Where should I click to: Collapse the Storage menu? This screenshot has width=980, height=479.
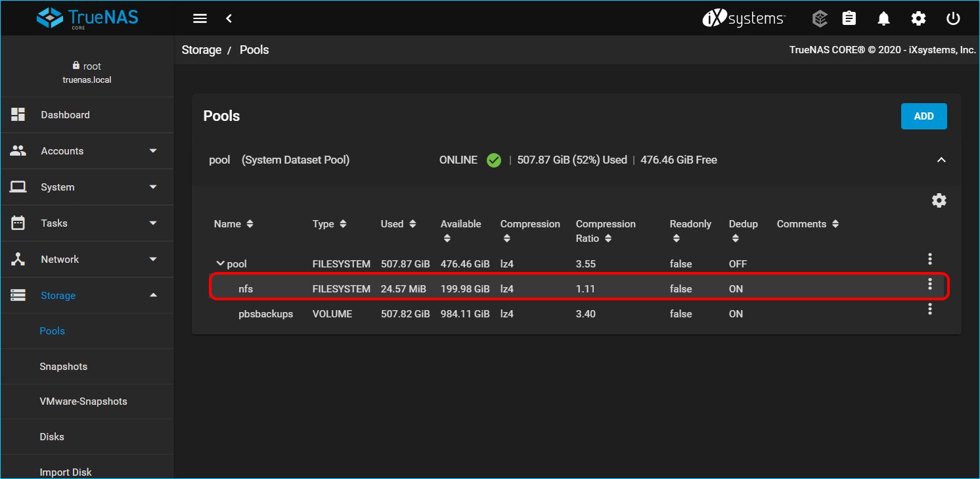[x=87, y=296]
